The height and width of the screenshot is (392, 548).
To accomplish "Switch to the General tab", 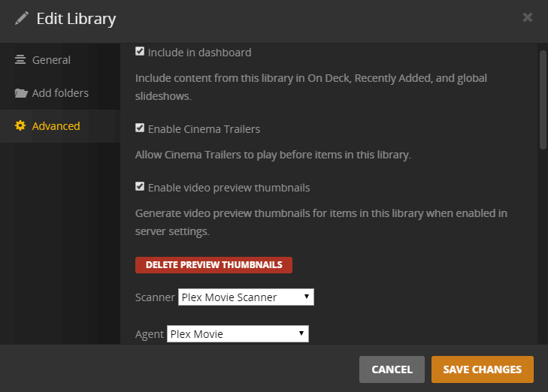I will tap(51, 60).
